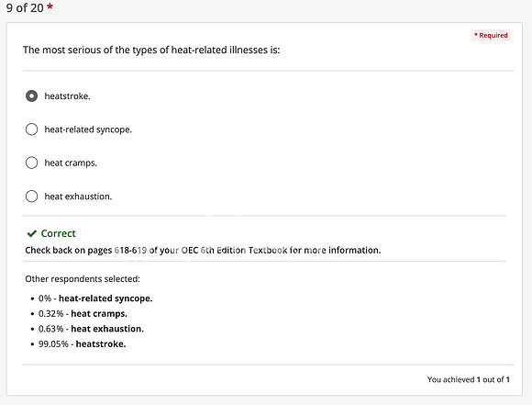Select the heat exhaustion option

coord(31,197)
